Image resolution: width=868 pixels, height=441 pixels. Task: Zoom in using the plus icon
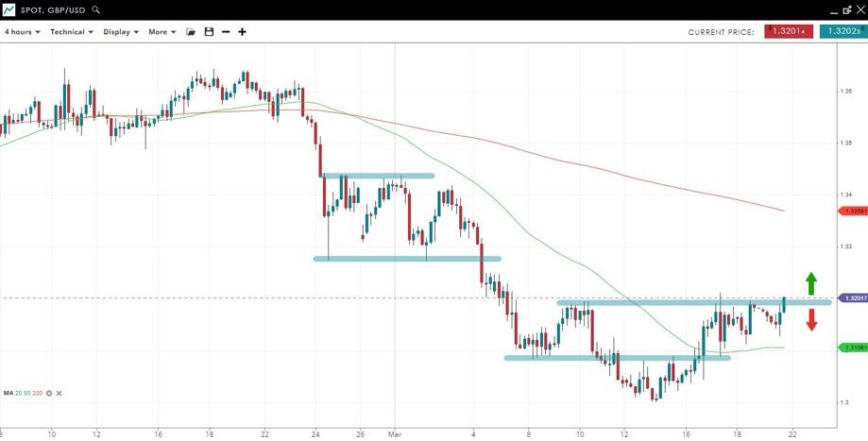click(243, 32)
